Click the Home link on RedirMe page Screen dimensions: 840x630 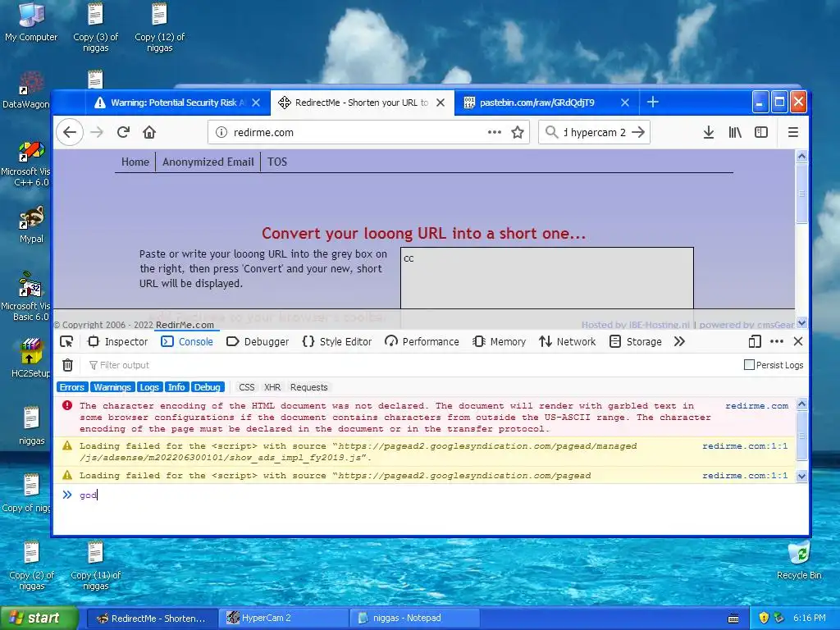coord(135,162)
